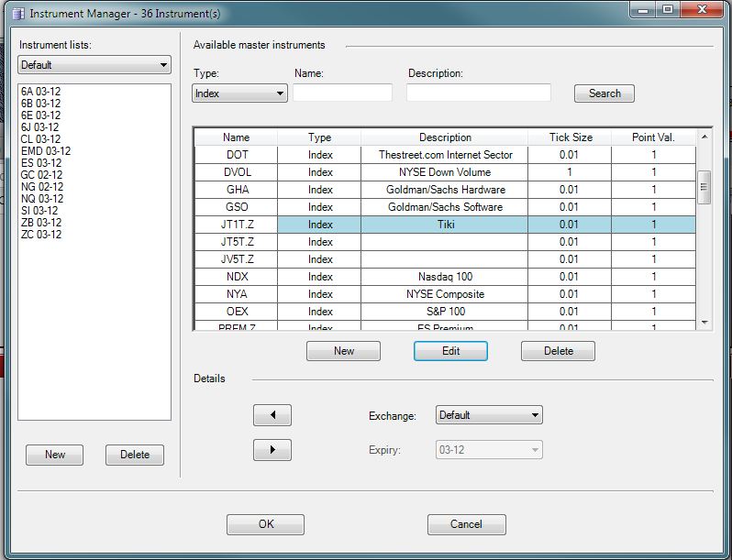Image resolution: width=732 pixels, height=560 pixels.
Task: Select 6A 03-12 in instrument list
Action: click(40, 92)
